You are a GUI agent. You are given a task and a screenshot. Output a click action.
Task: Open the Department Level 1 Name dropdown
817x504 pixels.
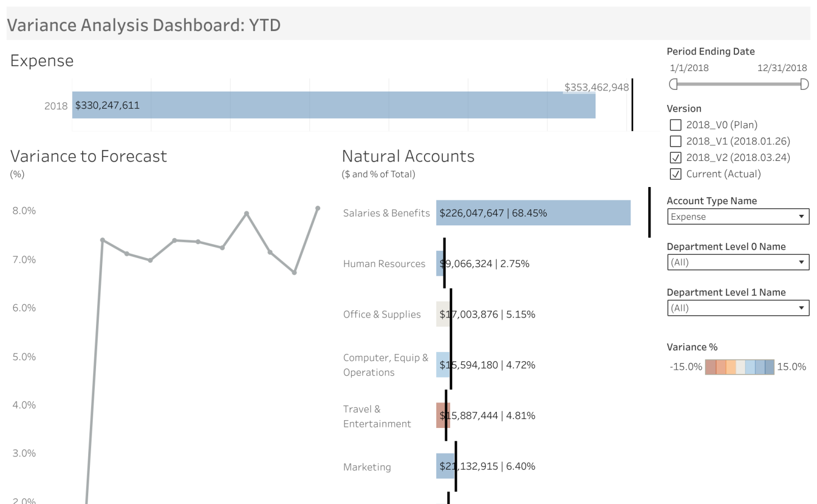pyautogui.click(x=738, y=308)
